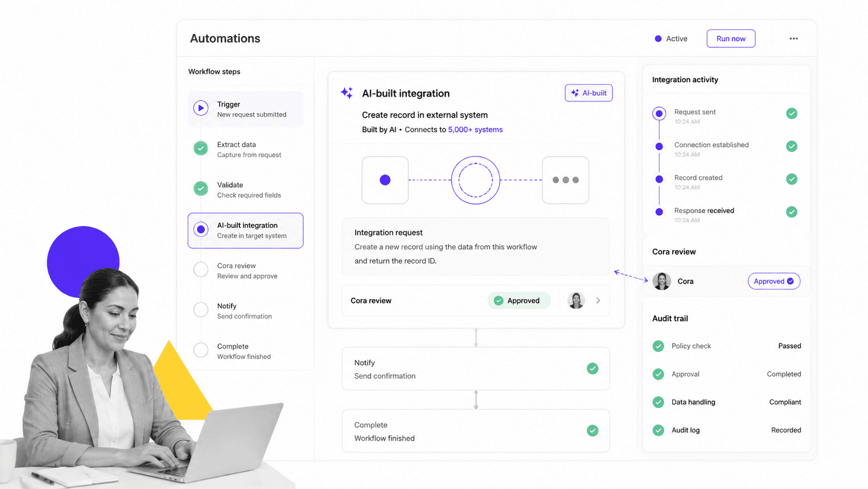Image resolution: width=868 pixels, height=489 pixels.
Task: Click the Notify card checkmark in center
Action: [x=592, y=368]
